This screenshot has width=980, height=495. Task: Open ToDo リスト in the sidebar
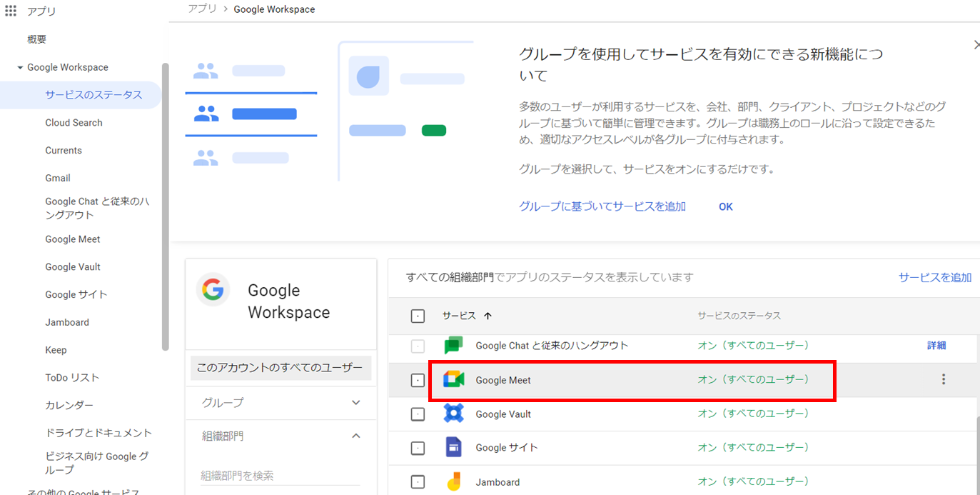[x=72, y=378]
